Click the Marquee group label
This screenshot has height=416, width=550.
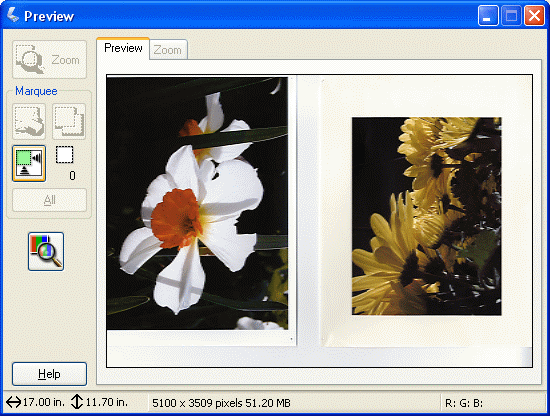click(x=36, y=91)
